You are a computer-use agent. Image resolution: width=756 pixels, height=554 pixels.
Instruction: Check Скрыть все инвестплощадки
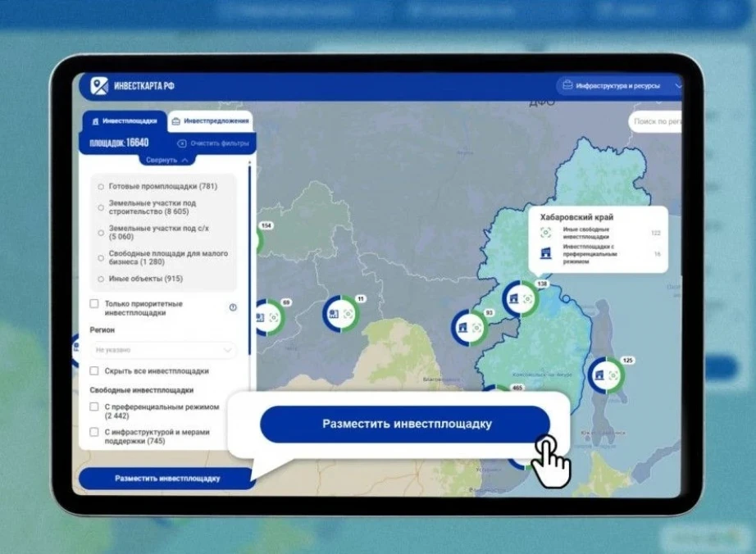94,371
